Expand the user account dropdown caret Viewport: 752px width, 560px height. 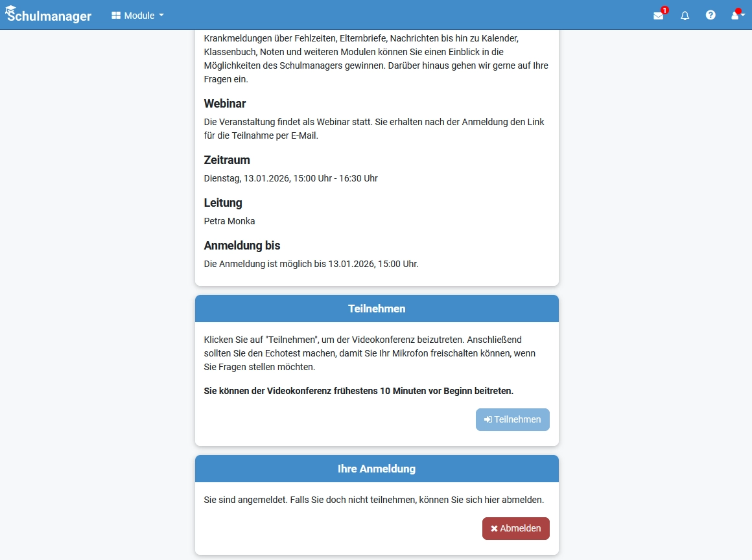(743, 16)
